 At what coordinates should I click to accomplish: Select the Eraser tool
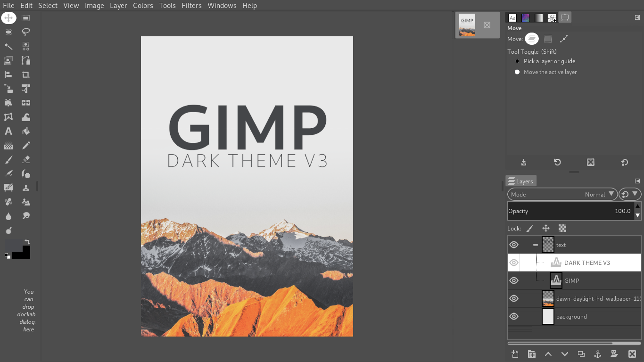tap(26, 160)
